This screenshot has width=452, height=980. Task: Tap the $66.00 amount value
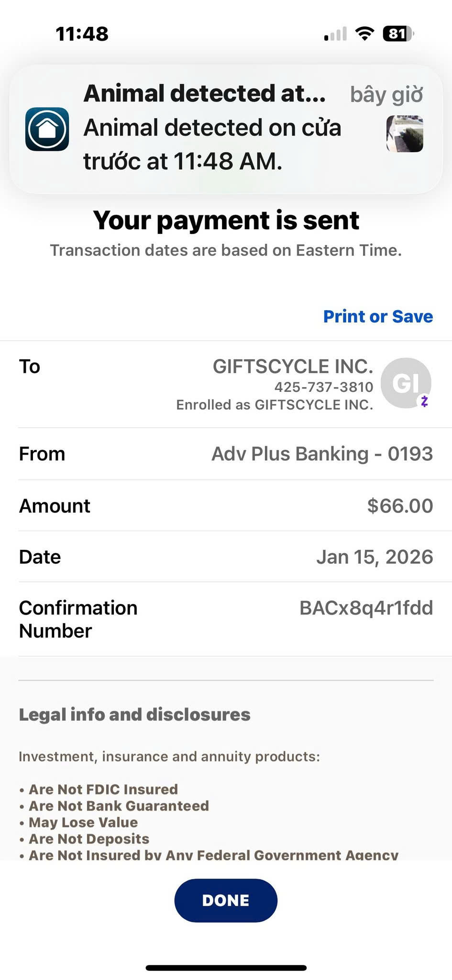pyautogui.click(x=400, y=506)
